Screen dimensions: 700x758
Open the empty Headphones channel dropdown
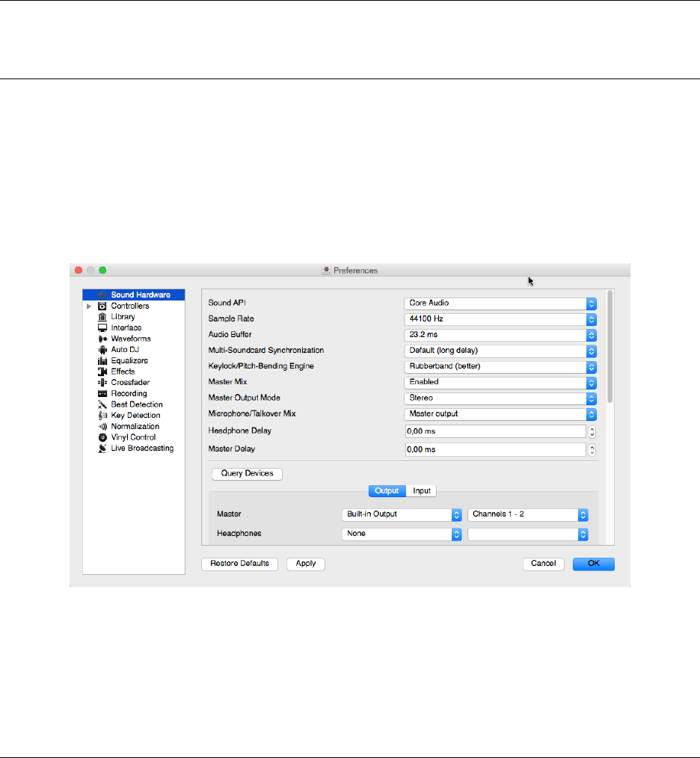click(528, 534)
